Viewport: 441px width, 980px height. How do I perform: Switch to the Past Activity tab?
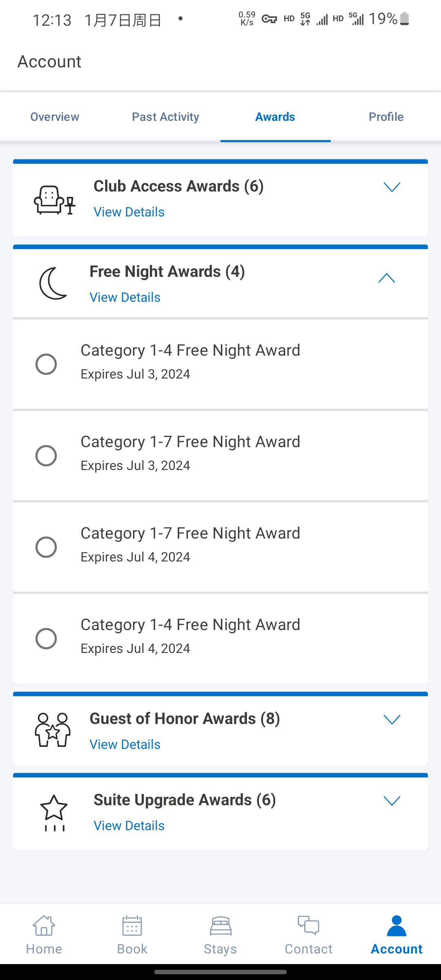[165, 117]
